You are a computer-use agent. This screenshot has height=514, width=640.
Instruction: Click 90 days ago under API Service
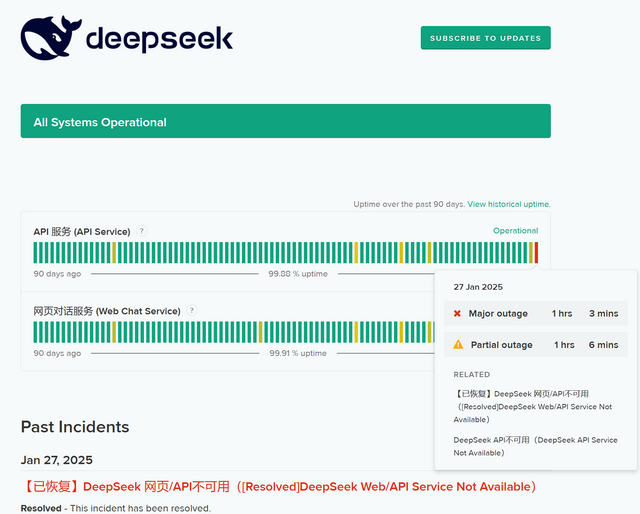click(57, 274)
